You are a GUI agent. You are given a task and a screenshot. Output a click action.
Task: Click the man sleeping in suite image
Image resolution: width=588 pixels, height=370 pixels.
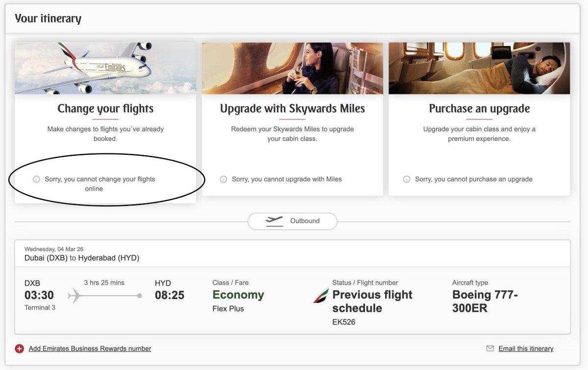point(479,68)
